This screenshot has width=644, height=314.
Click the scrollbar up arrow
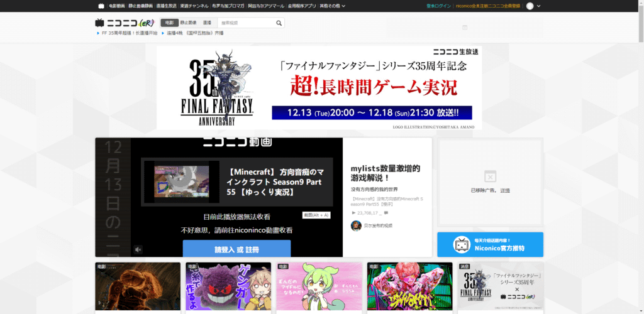(641, 2)
